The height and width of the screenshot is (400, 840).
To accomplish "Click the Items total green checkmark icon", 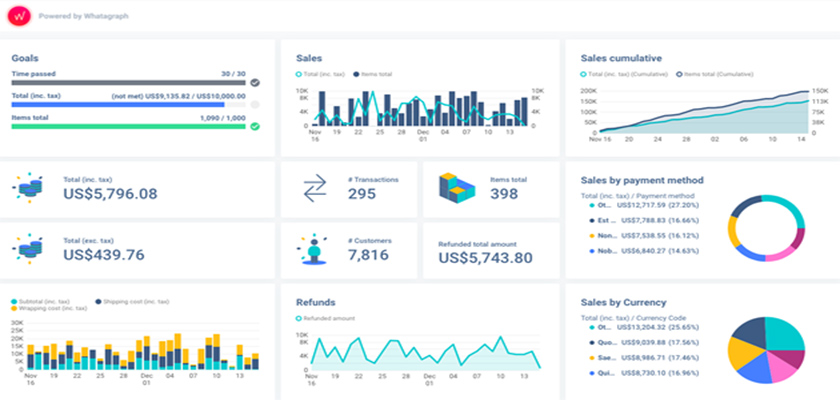I will point(255,126).
